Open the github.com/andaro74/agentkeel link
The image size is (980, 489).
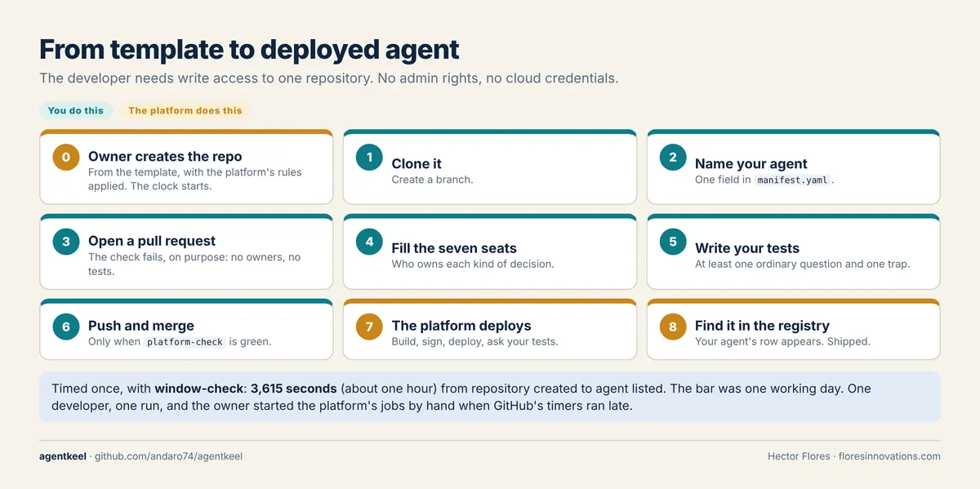(168, 456)
